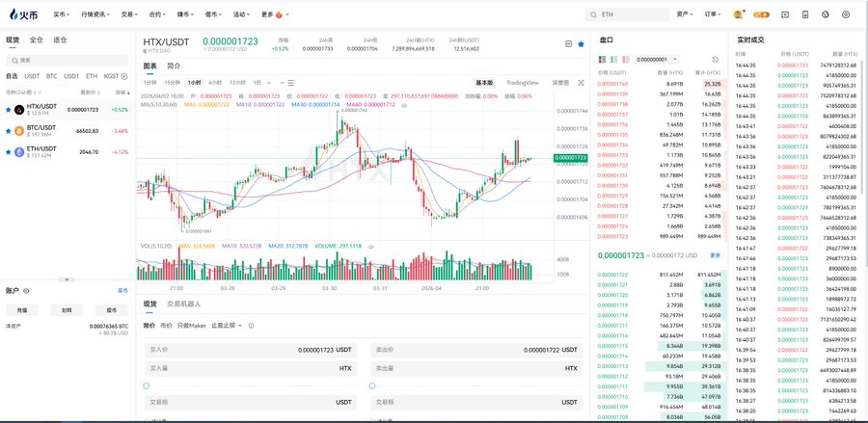Toggle MA lines visibility eye icon
868x423 pixels.
(404, 104)
